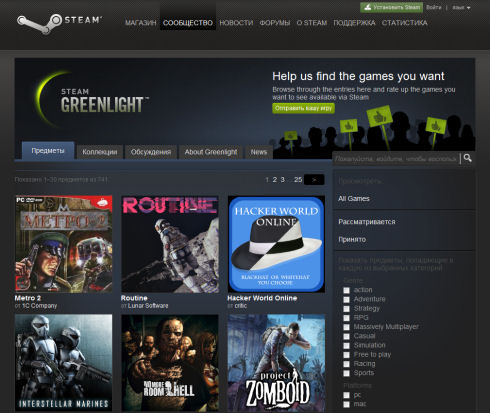Select the Принято filter

(352, 239)
